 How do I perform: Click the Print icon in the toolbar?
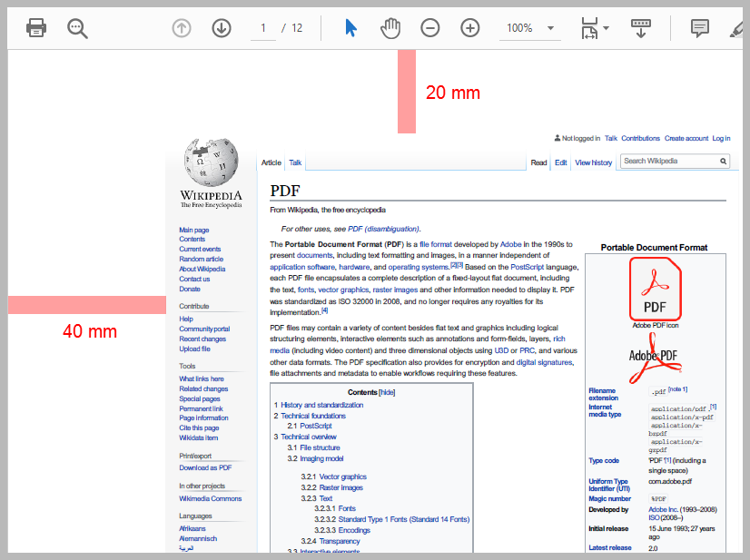tap(36, 28)
